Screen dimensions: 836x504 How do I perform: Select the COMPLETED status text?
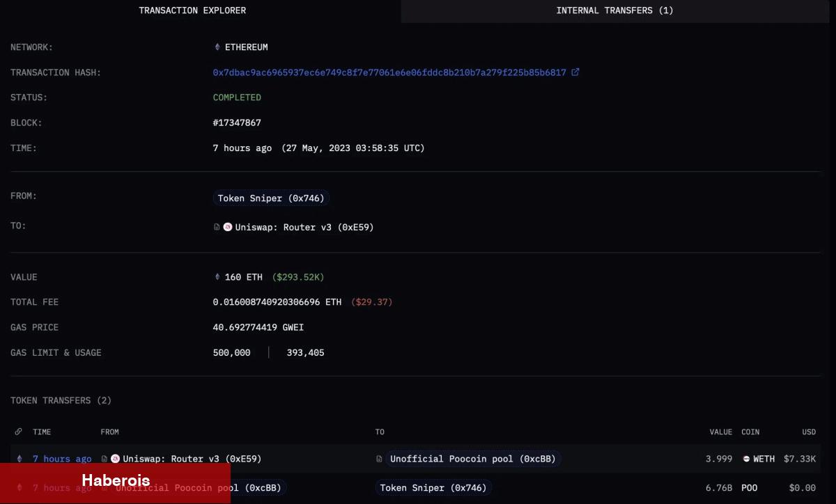click(237, 97)
